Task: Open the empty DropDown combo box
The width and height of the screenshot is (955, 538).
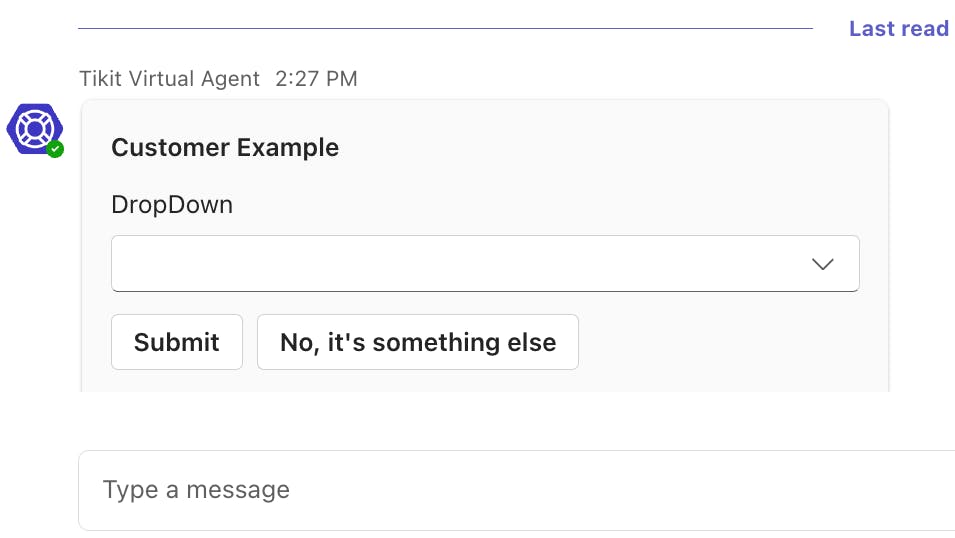Action: pyautogui.click(x=460, y=264)
